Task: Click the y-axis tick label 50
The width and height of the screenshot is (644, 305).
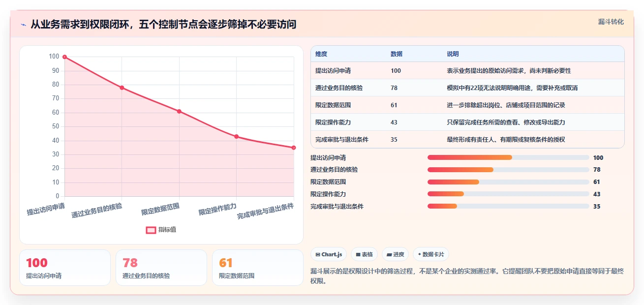Action: pos(56,126)
